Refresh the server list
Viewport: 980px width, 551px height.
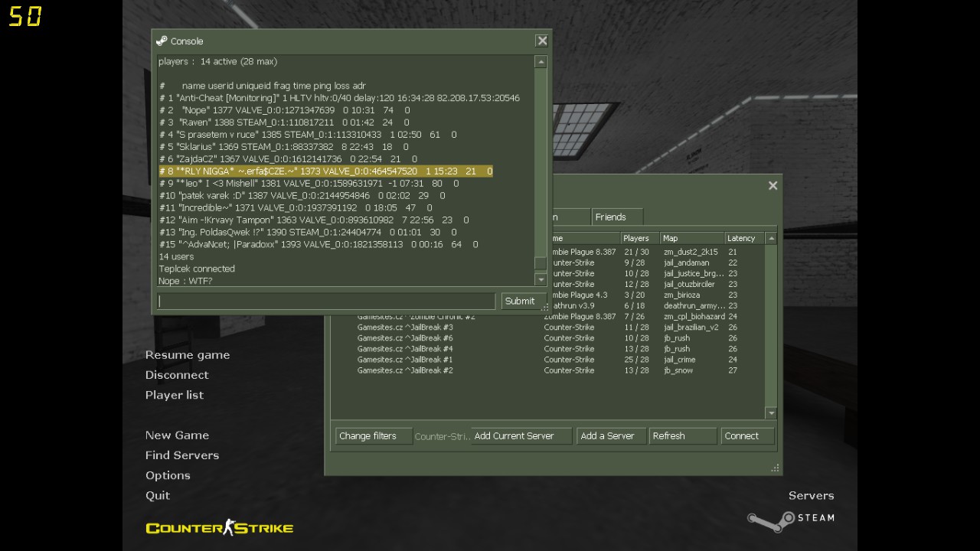pyautogui.click(x=682, y=435)
